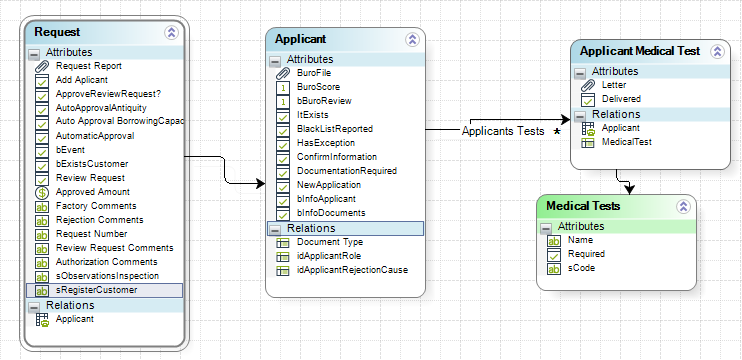Click the boolean icon beside Delivered
This screenshot has height=360, width=742.
pos(588,100)
